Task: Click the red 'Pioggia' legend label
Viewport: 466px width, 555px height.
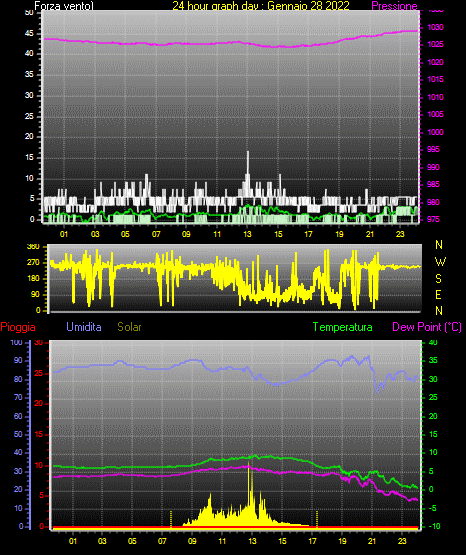Action: tap(18, 327)
